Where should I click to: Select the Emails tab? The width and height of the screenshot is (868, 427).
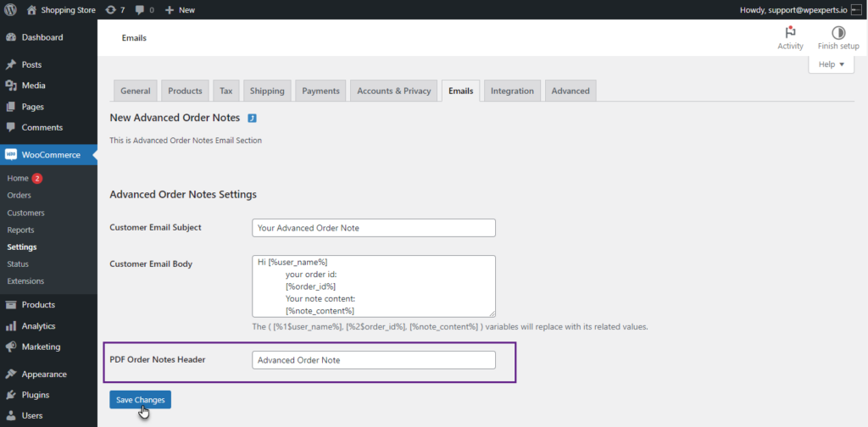point(460,91)
